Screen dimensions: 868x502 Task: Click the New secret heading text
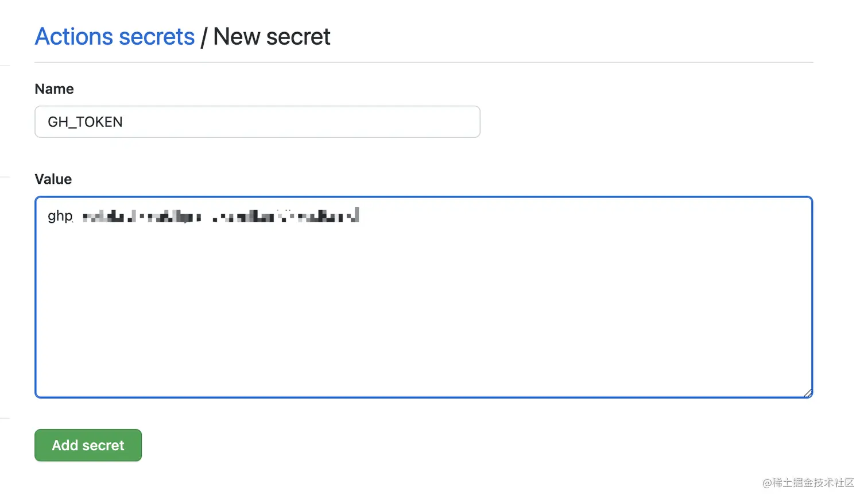point(272,37)
